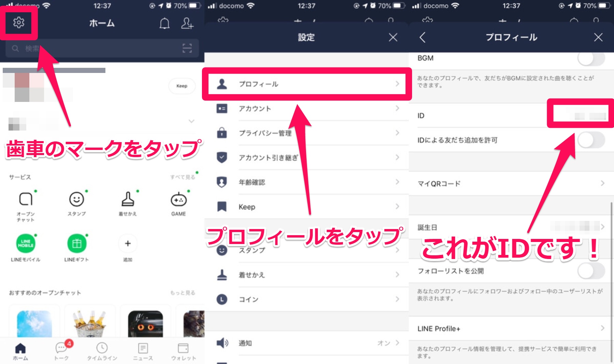Tap the notification bell icon
This screenshot has height=364, width=614.
[x=164, y=23]
